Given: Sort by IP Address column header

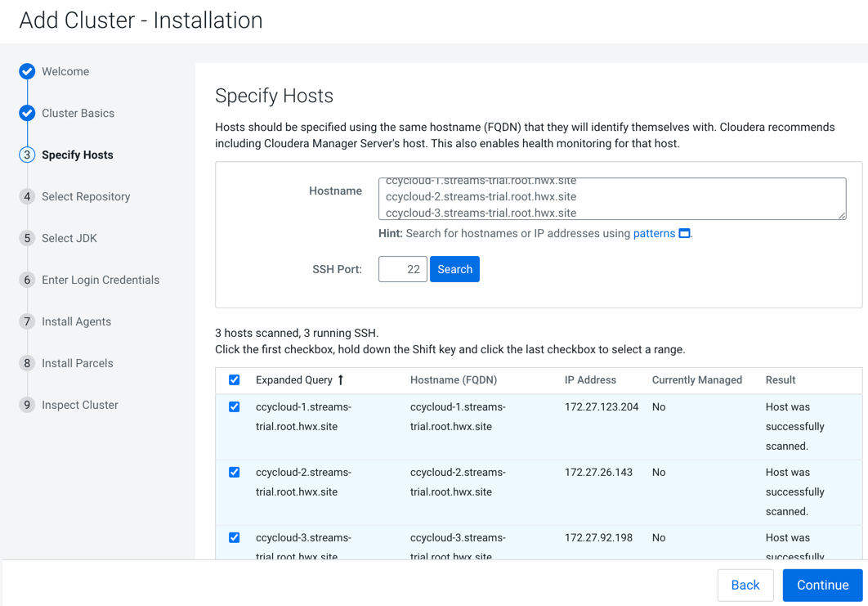Looking at the screenshot, I should 590,380.
